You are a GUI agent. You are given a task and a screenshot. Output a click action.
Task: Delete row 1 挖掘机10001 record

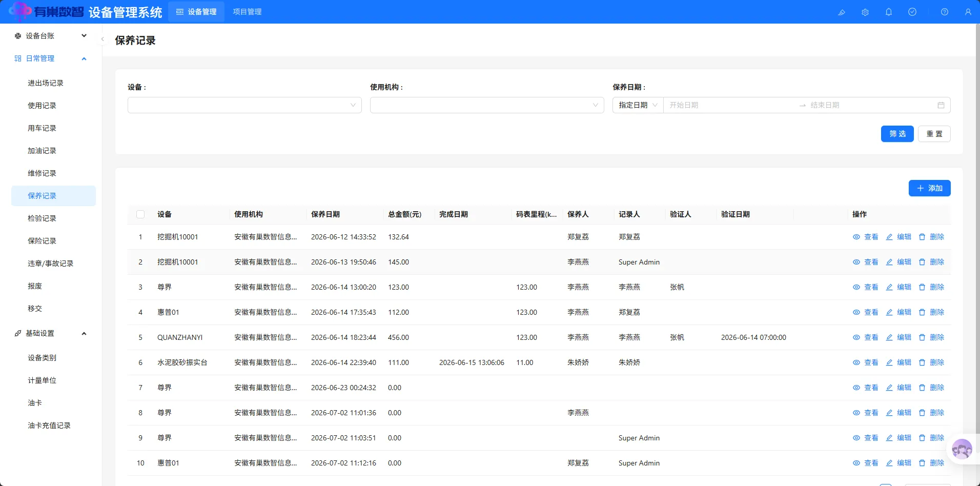tap(931, 237)
